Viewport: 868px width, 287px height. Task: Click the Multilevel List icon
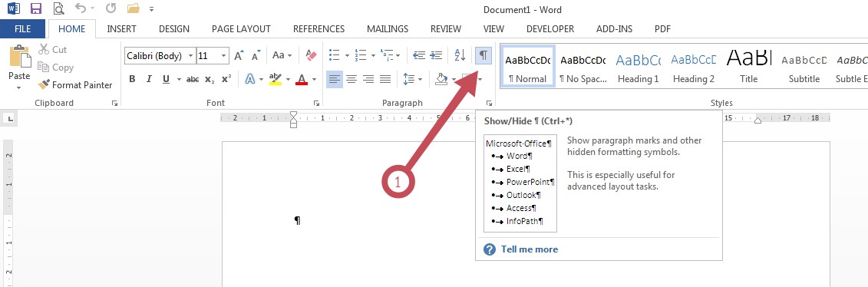point(388,56)
